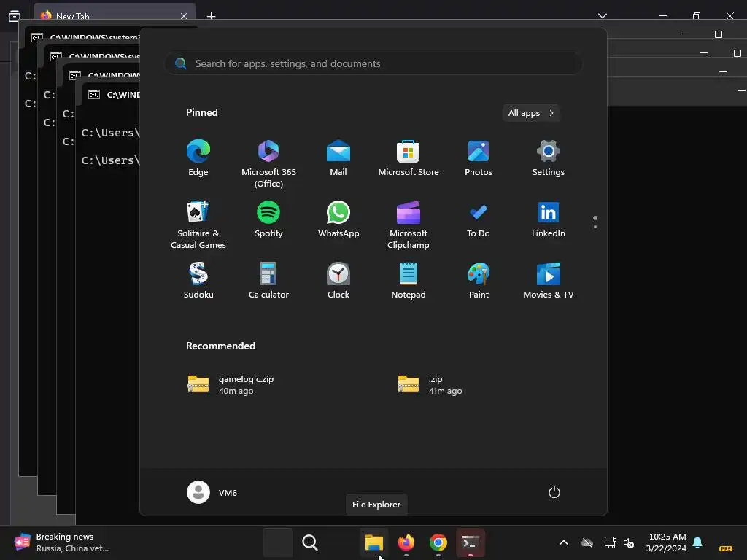Viewport: 747px width, 560px height.
Task: Click the Firefox view icon at top-left
Action: click(x=15, y=16)
